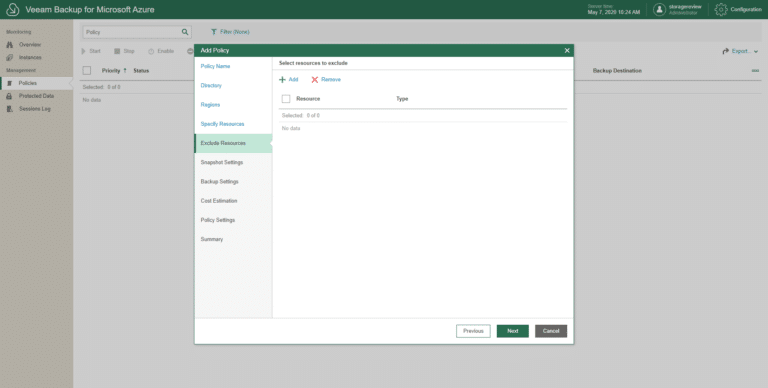Click the Instances sidebar icon
Image resolution: width=768 pixels, height=388 pixels.
click(x=9, y=57)
